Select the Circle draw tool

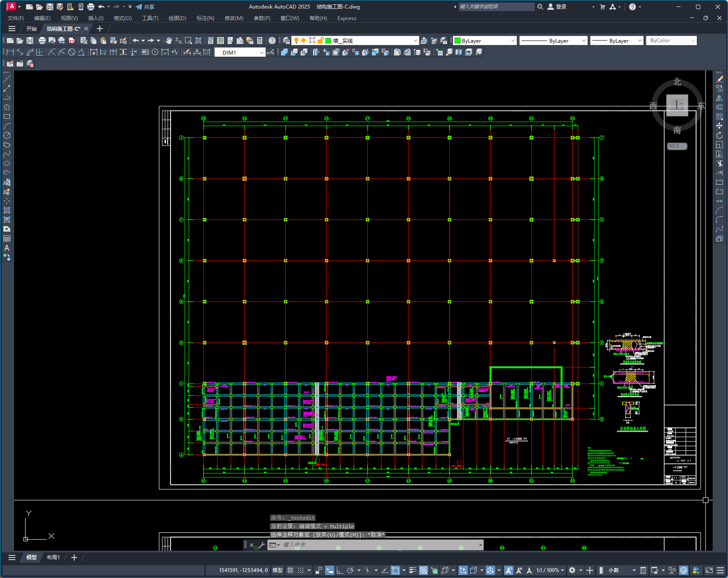pos(7,135)
